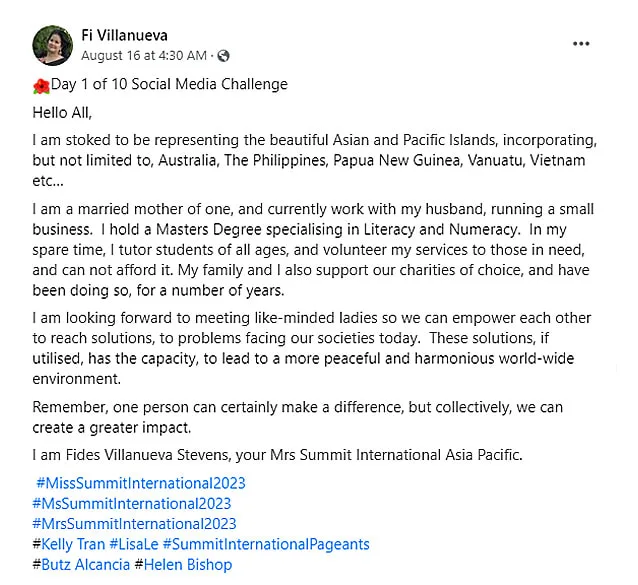The width and height of the screenshot is (638, 585).
Task: Open Fi Villanueva's profile name link
Action: (x=124, y=35)
